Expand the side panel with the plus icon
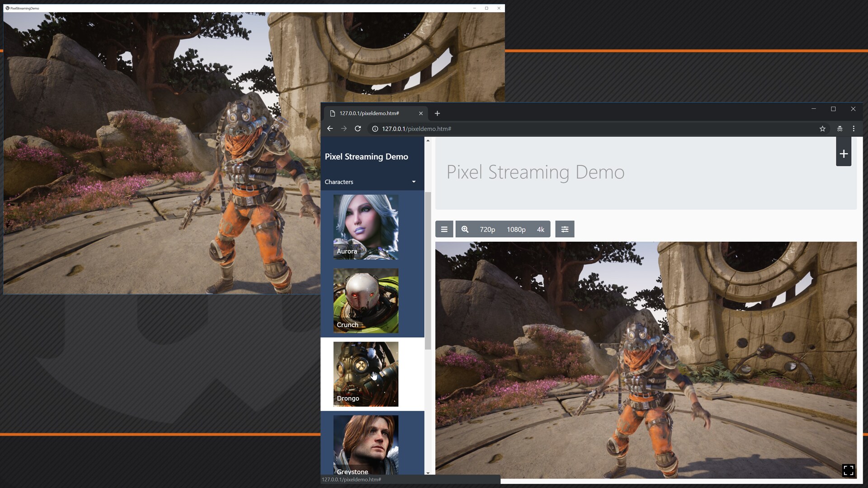 844,154
